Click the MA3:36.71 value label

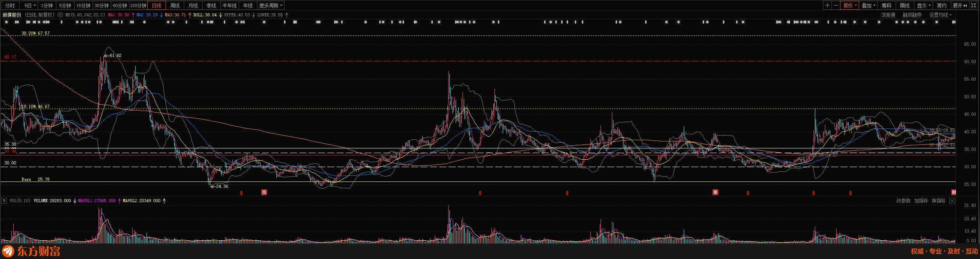coord(175,15)
